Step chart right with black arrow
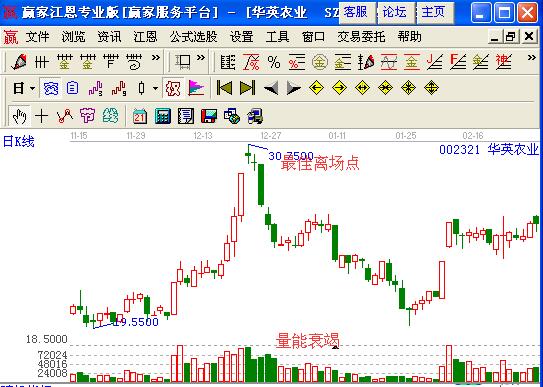The height and width of the screenshot is (387, 543). (294, 88)
